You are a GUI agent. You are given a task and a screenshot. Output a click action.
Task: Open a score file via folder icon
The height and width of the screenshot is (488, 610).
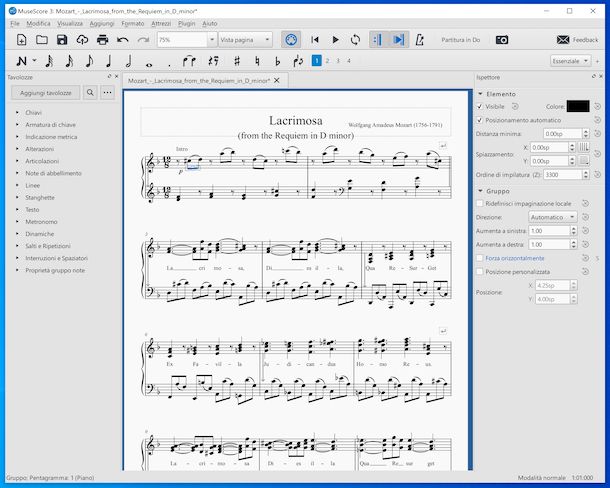42,40
